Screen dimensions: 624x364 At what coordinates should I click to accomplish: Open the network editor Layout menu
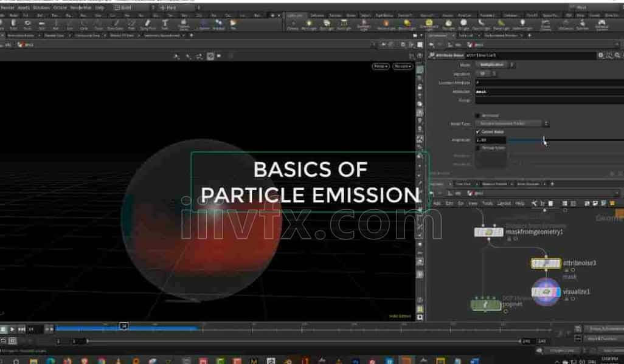pyautogui.click(x=504, y=204)
